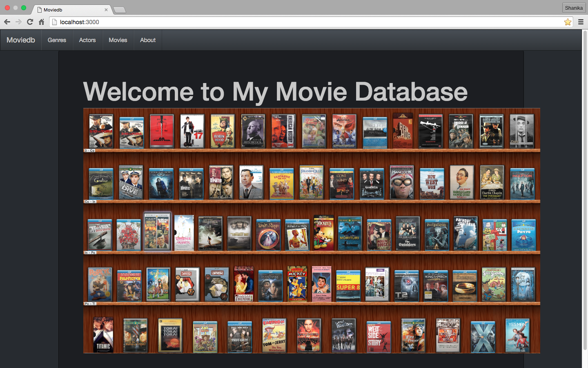Close the Moviedb tab

(x=106, y=10)
